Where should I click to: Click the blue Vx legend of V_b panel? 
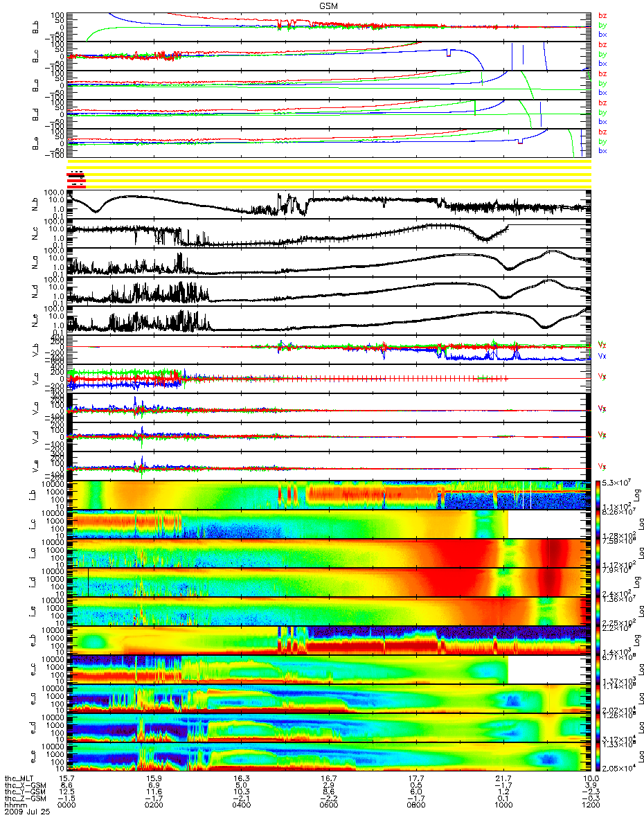click(x=601, y=355)
